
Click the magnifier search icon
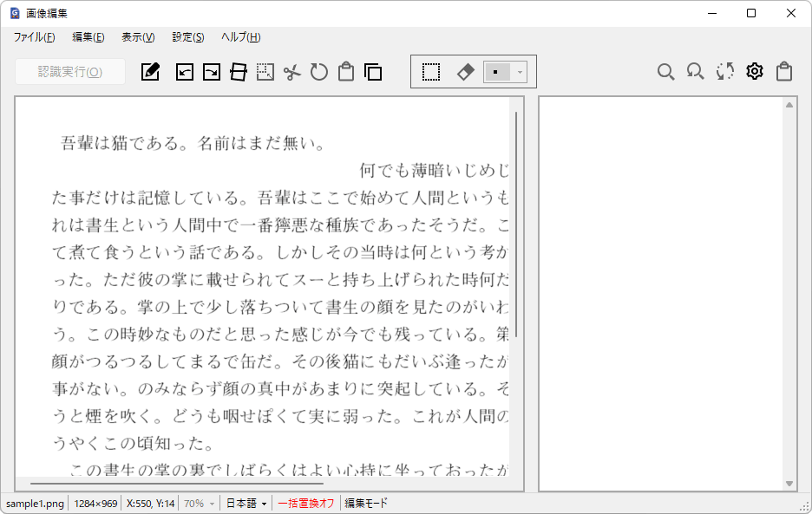click(665, 71)
